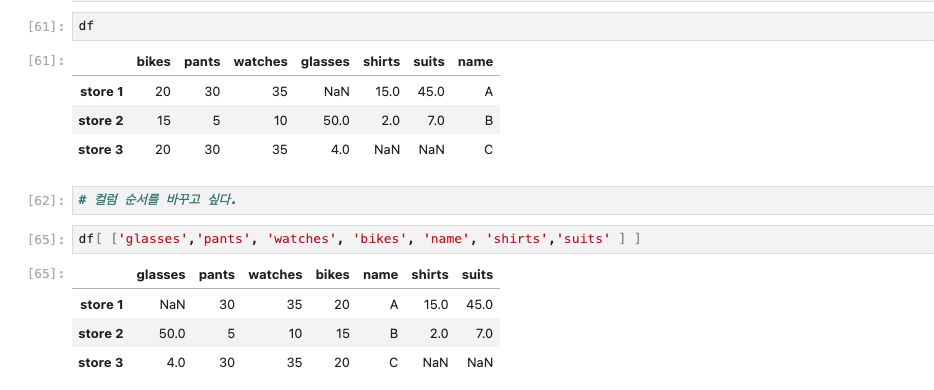The height and width of the screenshot is (390, 934).
Task: Click the name column header in the [65] output table
Action: pos(380,275)
